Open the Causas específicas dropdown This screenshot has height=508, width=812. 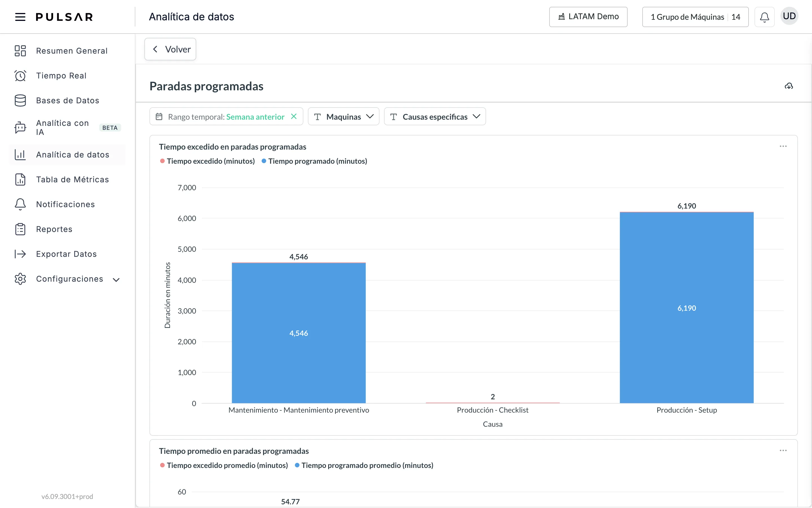pos(435,117)
